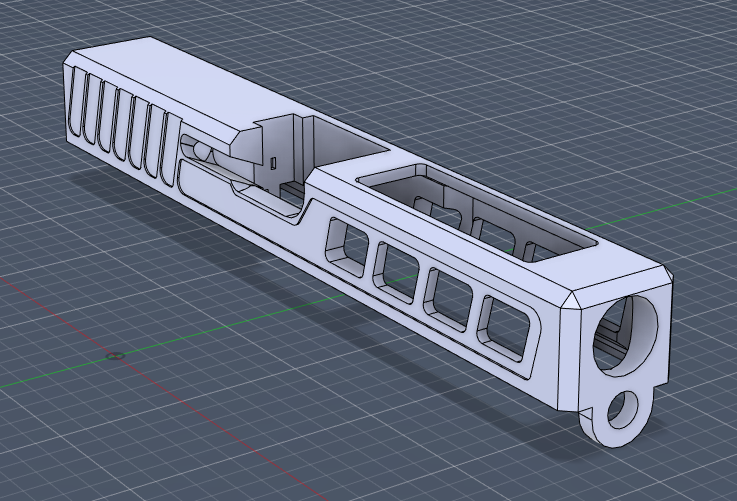Select the third side window cut from rear
Screen dimensions: 737x501
(x=446, y=291)
